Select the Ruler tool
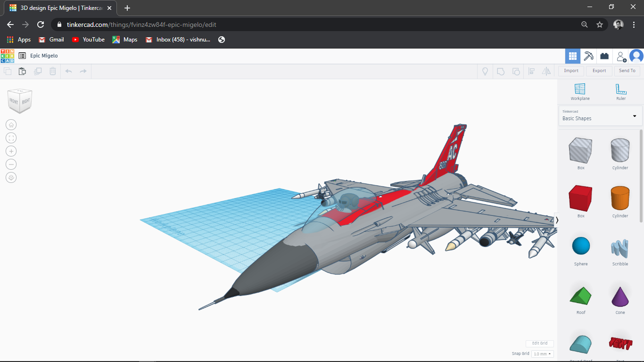 [620, 91]
